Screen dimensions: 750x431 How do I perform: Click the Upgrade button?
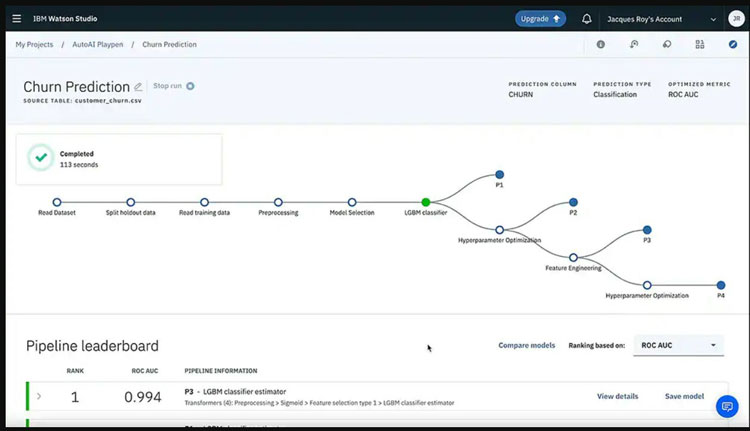(540, 19)
